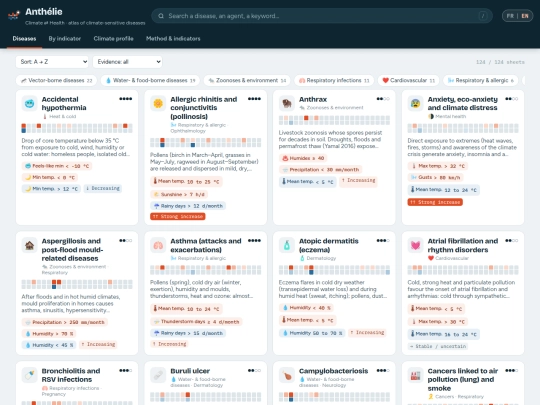Click evidence dots on Buruli ulcer card
Image resolution: width=540 pixels, height=405 pixels.
coord(254,371)
